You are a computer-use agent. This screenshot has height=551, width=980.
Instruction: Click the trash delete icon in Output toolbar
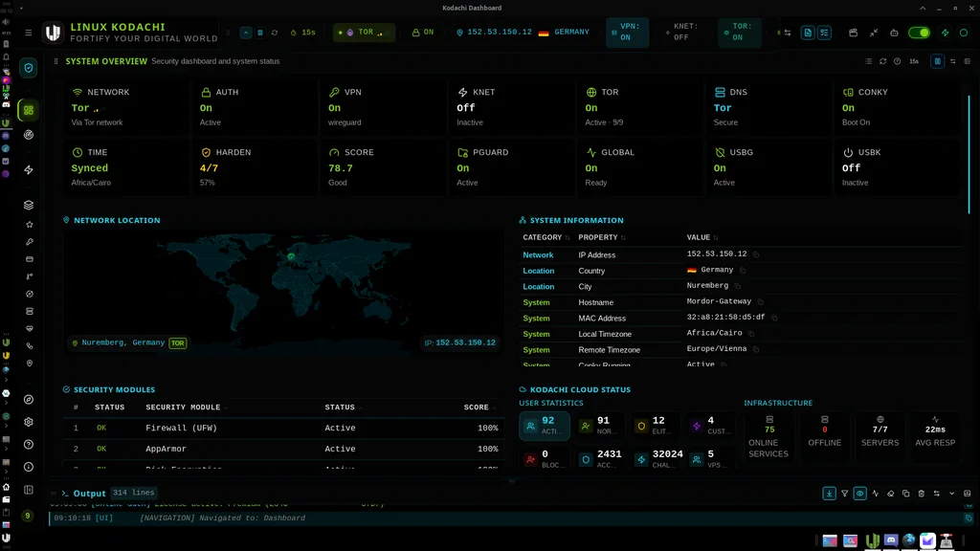(x=922, y=494)
